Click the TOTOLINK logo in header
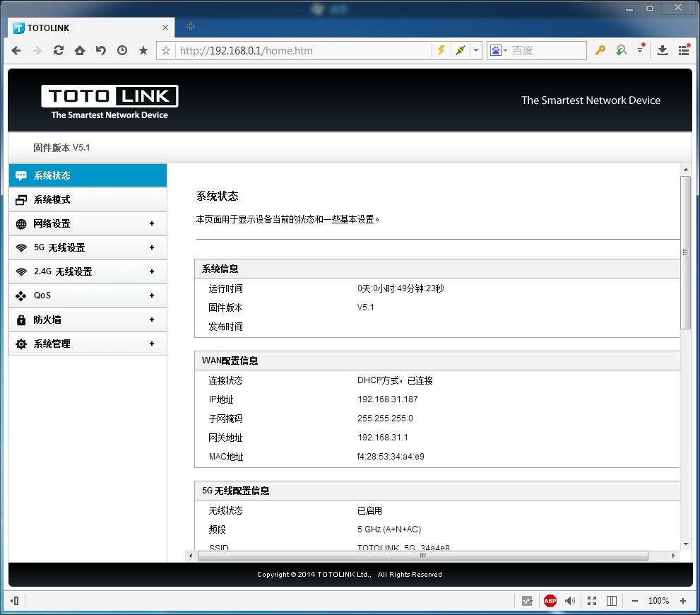This screenshot has height=615, width=700. (x=109, y=102)
